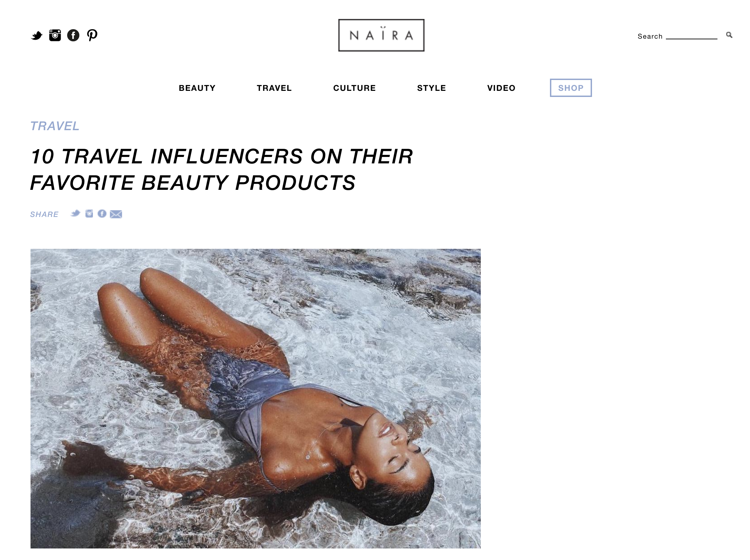Viewport: 750px width, 560px height.
Task: Open the Instagram icon in header
Action: 55,35
